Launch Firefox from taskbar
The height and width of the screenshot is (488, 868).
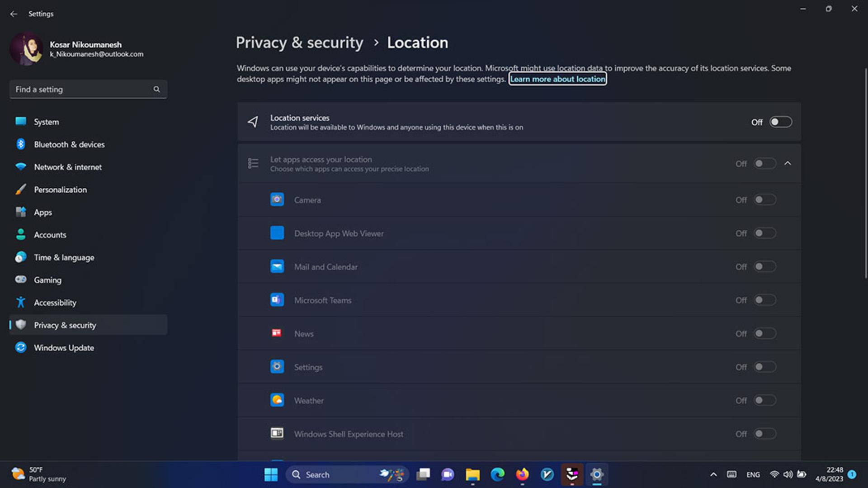[522, 474]
